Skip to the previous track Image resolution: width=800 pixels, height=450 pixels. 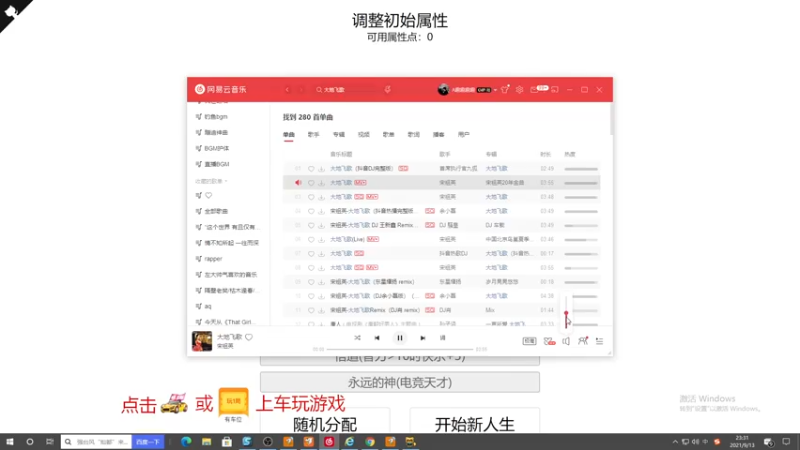[377, 338]
